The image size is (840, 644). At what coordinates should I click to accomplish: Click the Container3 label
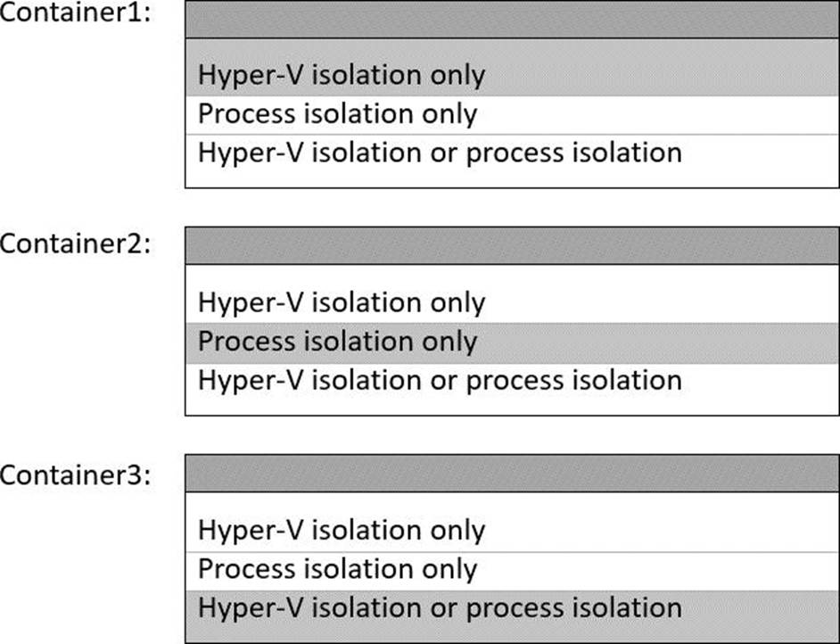point(76,475)
